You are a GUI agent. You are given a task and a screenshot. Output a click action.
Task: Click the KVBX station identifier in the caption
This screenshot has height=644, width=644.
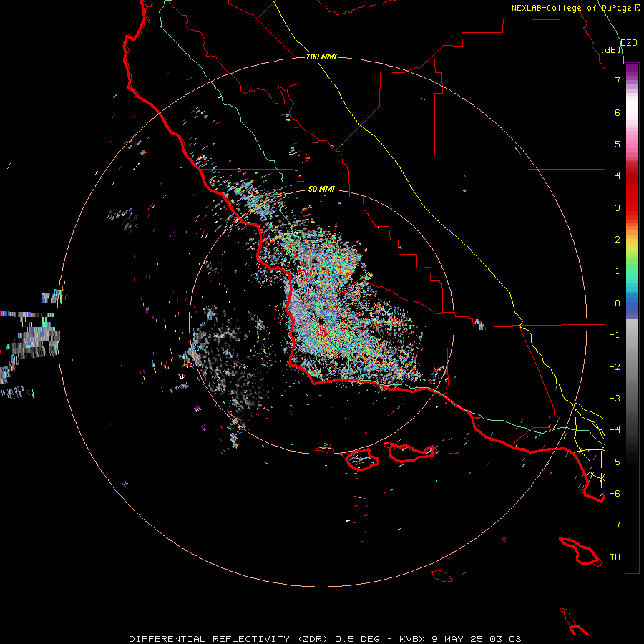[x=412, y=639]
